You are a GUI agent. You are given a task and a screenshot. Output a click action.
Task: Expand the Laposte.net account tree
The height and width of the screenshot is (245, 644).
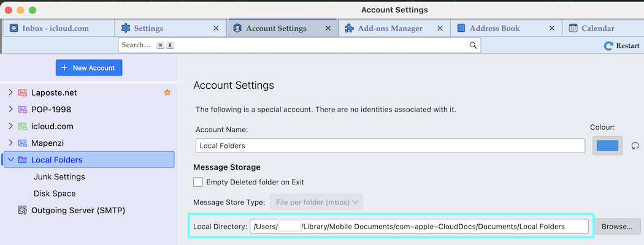[10, 92]
